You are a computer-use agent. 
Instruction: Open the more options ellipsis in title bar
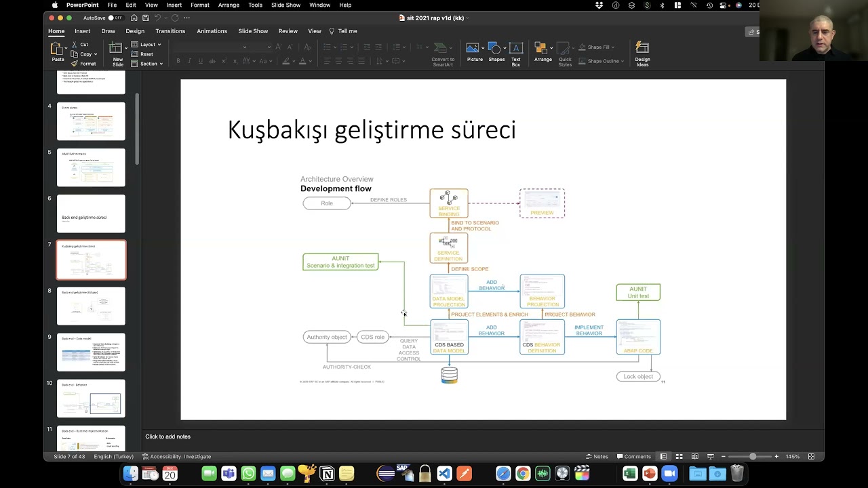pyautogui.click(x=186, y=18)
